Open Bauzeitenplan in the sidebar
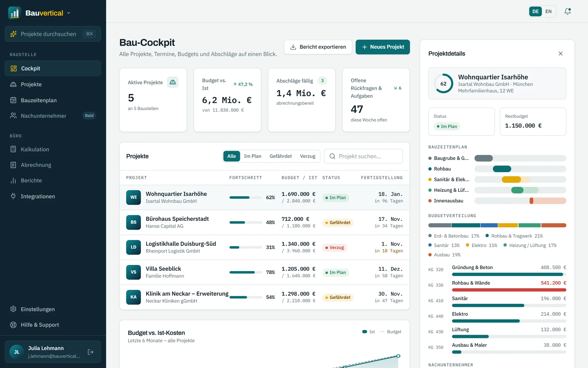588x368 pixels. point(53,100)
